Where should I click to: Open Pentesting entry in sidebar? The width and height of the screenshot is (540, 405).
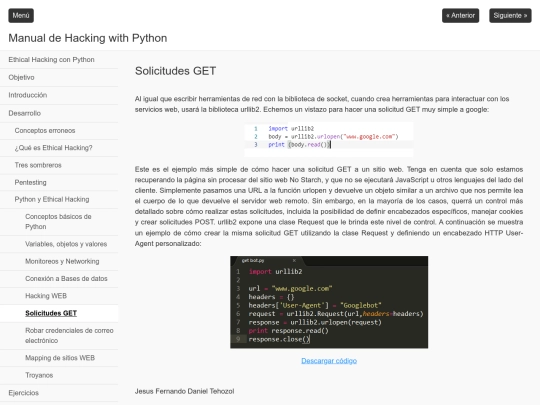59,183
